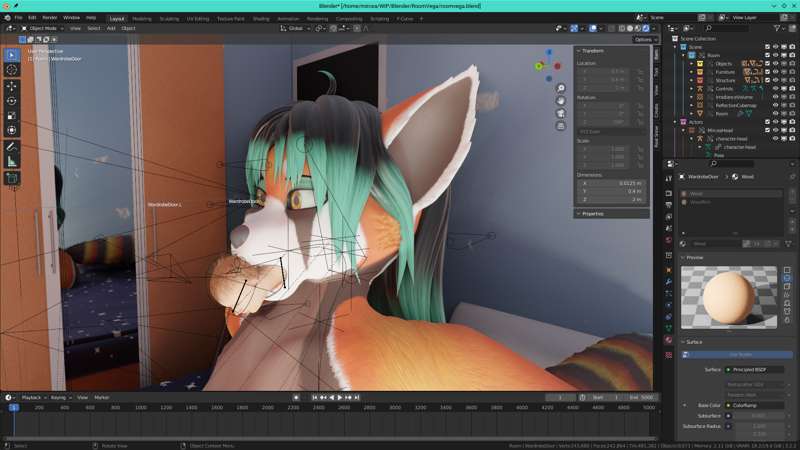
Task: Select the Measure ruler tool
Action: click(12, 161)
